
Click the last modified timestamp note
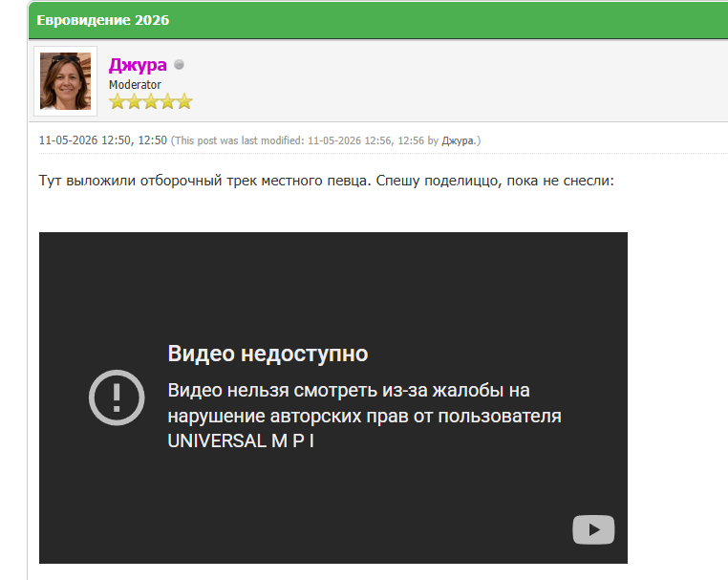(326, 140)
